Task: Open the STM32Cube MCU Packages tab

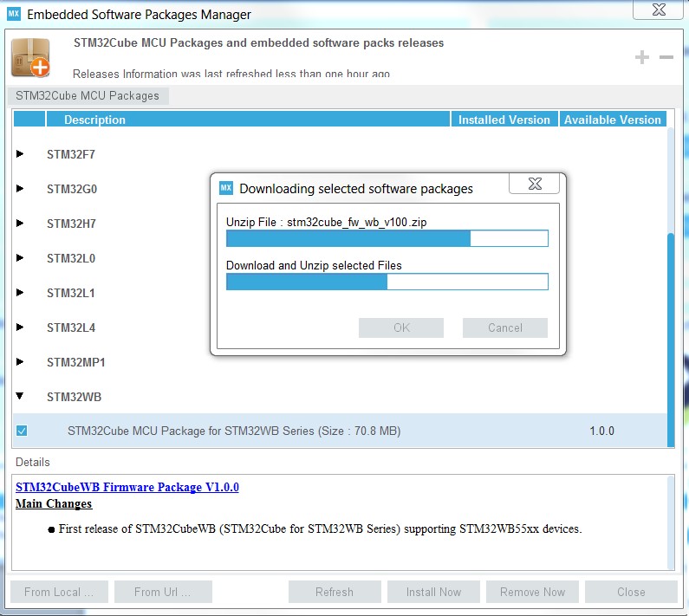Action: (x=88, y=96)
